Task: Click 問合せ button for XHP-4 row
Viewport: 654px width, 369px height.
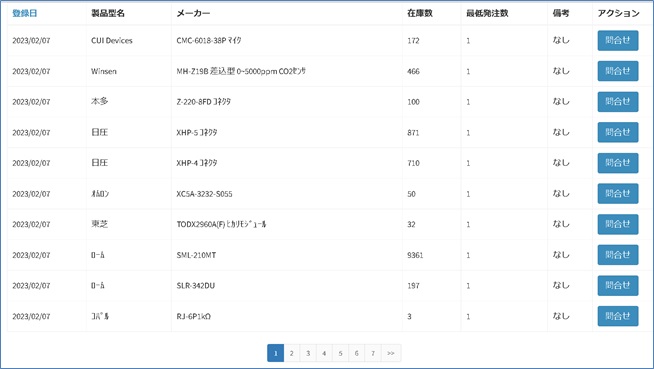Action: coord(618,163)
